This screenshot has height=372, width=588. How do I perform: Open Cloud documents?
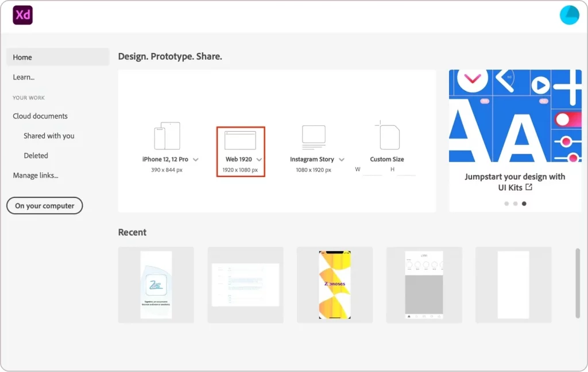40,116
